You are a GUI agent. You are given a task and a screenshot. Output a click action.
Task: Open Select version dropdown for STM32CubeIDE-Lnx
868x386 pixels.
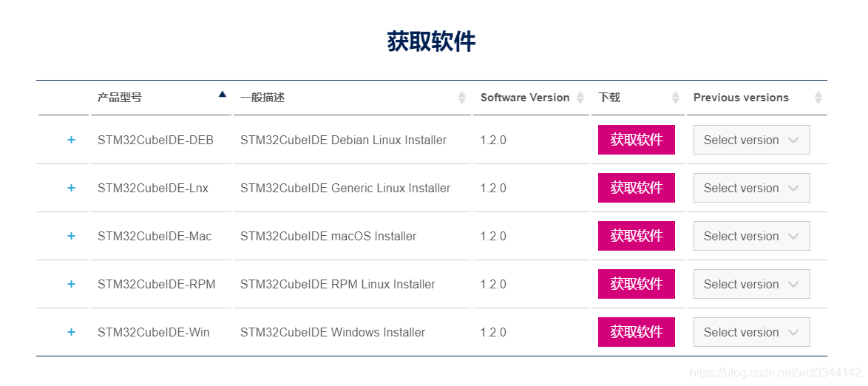[752, 188]
